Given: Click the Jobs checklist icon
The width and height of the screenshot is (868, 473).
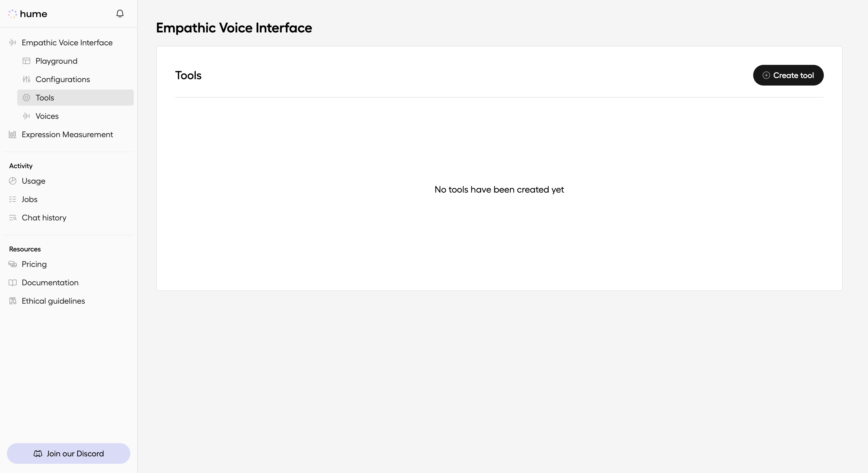Looking at the screenshot, I should [x=12, y=199].
